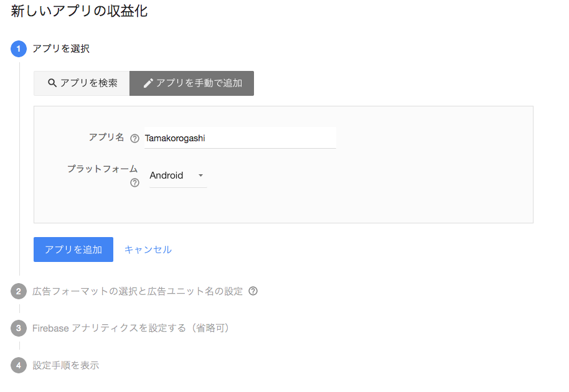Click the blue step 1 circle
Image resolution: width=569 pixels, height=392 pixels.
pos(18,49)
